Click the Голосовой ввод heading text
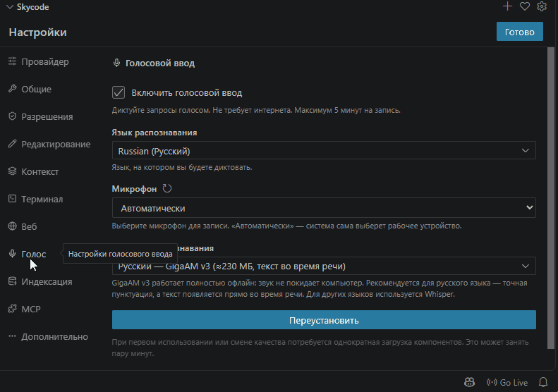Screen dimensions: 558x392 coord(160,63)
